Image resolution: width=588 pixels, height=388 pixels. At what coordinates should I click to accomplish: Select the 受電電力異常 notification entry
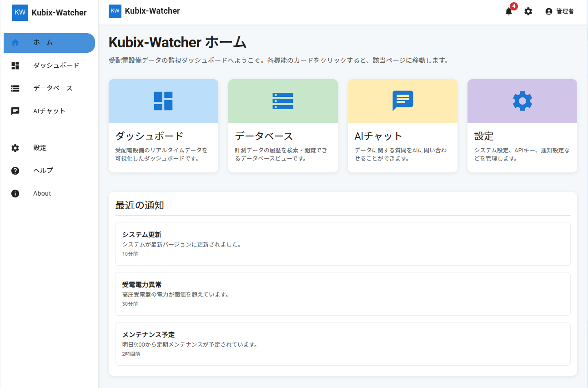pyautogui.click(x=343, y=293)
